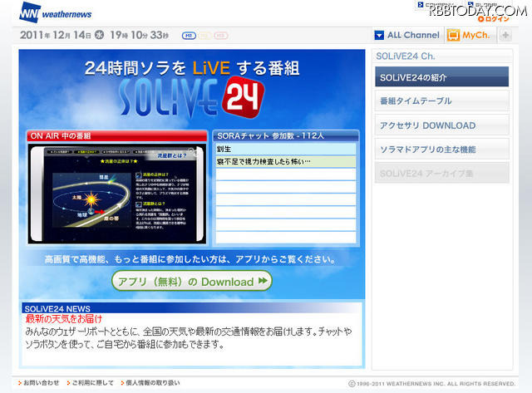Open アクセサリ DOWNLOAD menu item

[441, 125]
